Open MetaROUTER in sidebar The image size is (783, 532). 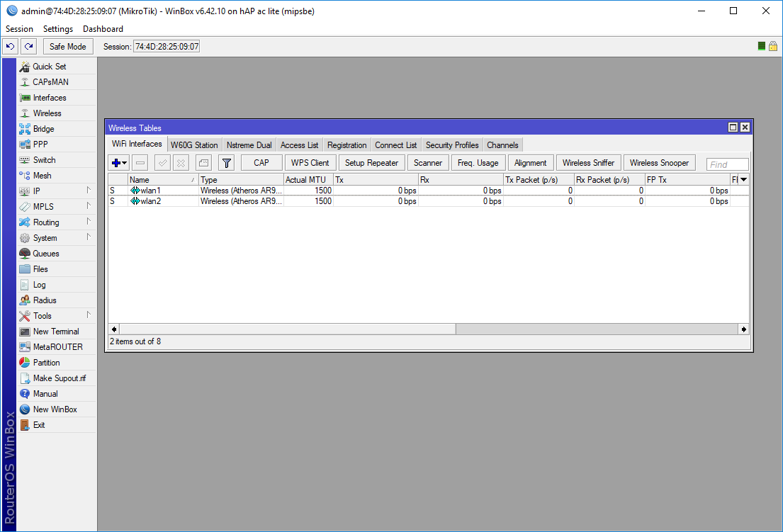[57, 347]
